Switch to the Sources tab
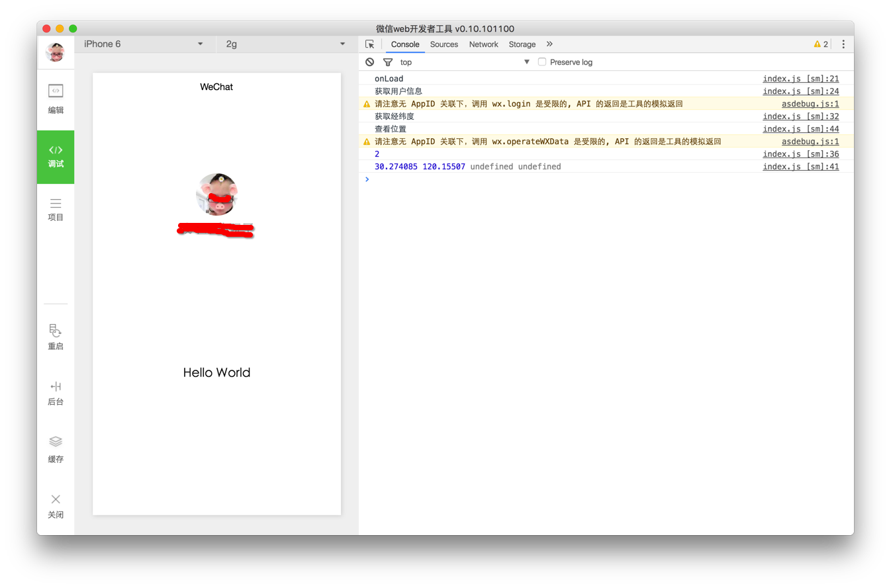891x588 pixels. 444,44
